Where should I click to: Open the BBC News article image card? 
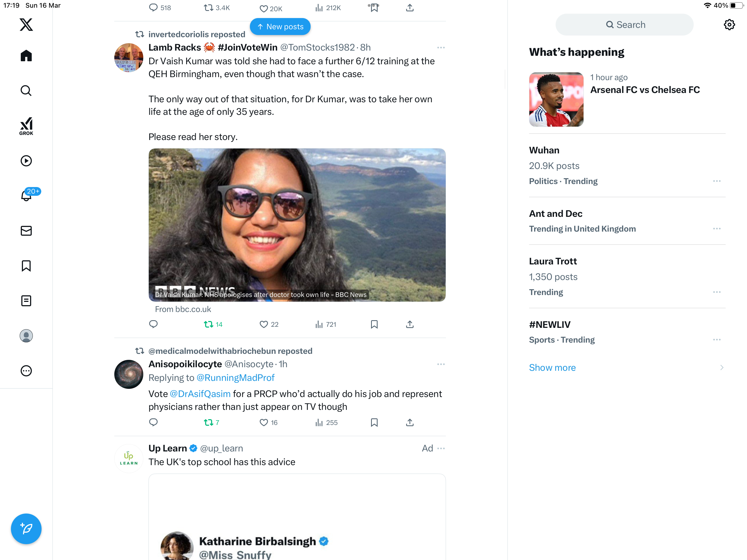pyautogui.click(x=297, y=224)
